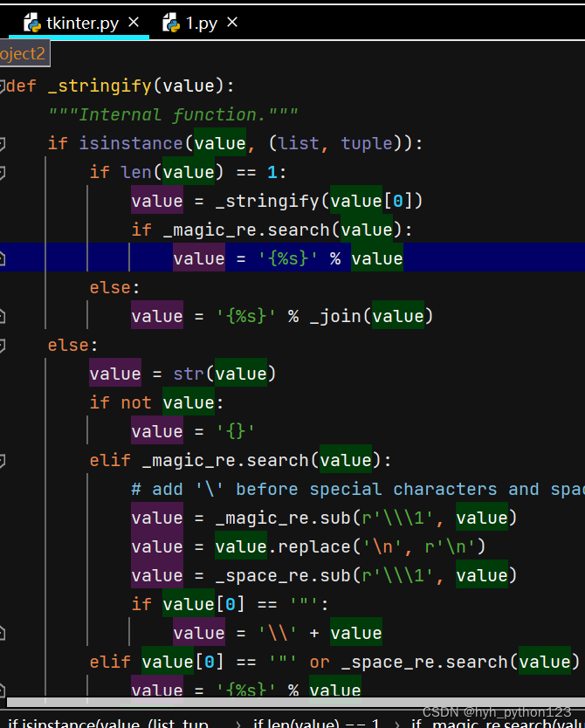Screen dimensions: 585x728
Task: Click 'list' inside the isinstance parentheses
Action: coord(299,143)
